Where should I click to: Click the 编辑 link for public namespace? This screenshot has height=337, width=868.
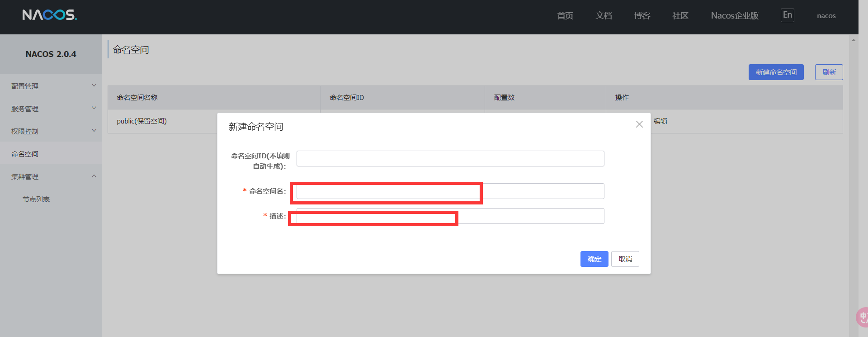[x=660, y=121]
